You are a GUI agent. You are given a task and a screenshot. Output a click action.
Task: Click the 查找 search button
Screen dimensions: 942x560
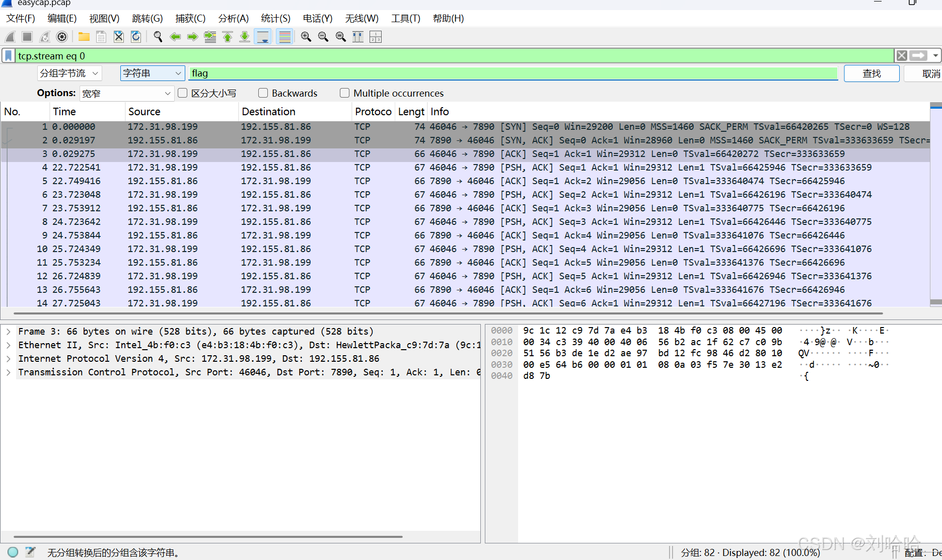871,73
